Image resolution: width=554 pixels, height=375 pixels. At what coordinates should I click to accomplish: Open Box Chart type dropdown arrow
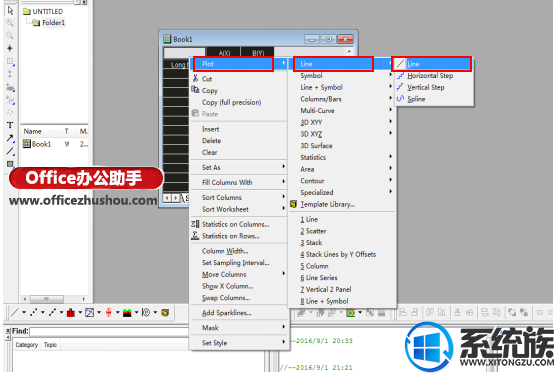click(x=118, y=312)
